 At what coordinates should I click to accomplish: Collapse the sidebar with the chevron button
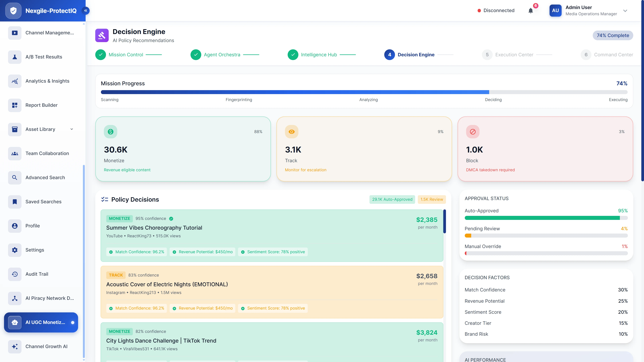(x=86, y=11)
